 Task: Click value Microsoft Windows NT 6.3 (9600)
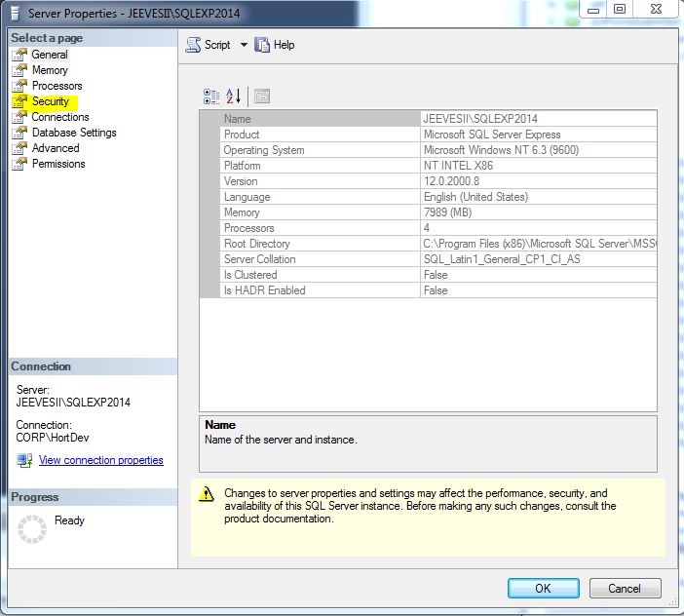501,150
